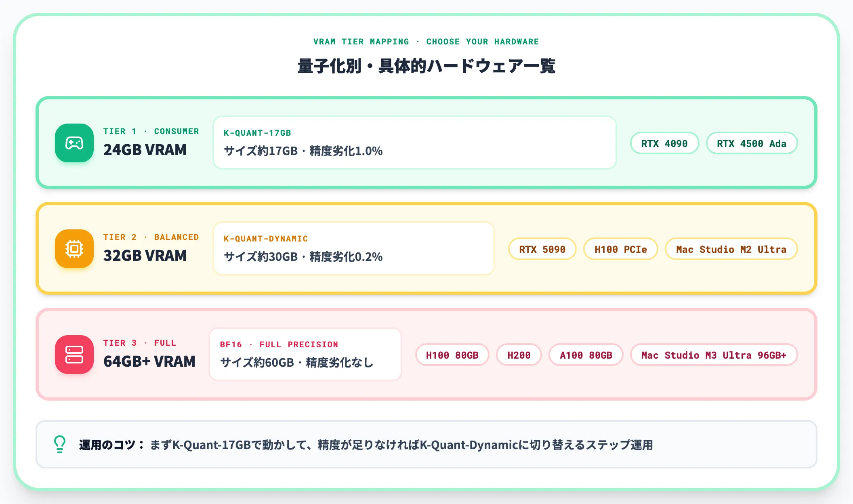Click the red server icon for Tier 3
This screenshot has height=504, width=853.
coord(74,355)
